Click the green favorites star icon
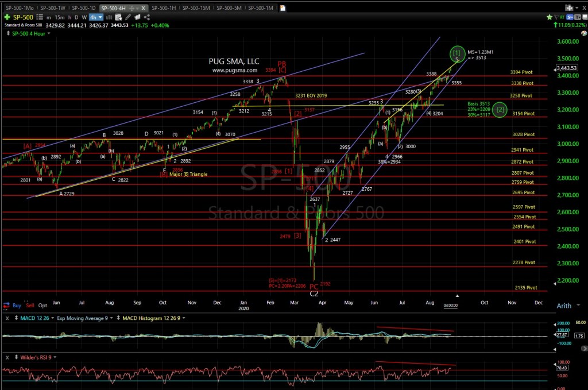 pos(550,17)
